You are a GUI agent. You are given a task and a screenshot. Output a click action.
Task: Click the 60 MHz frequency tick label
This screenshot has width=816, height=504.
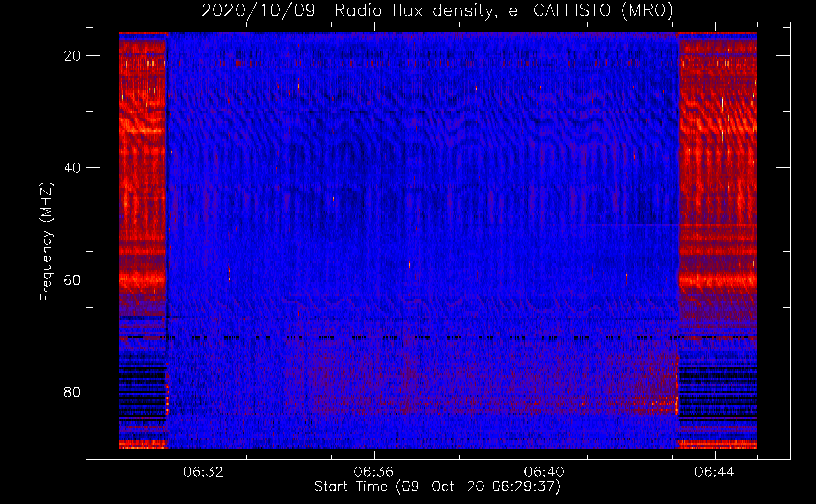click(72, 280)
